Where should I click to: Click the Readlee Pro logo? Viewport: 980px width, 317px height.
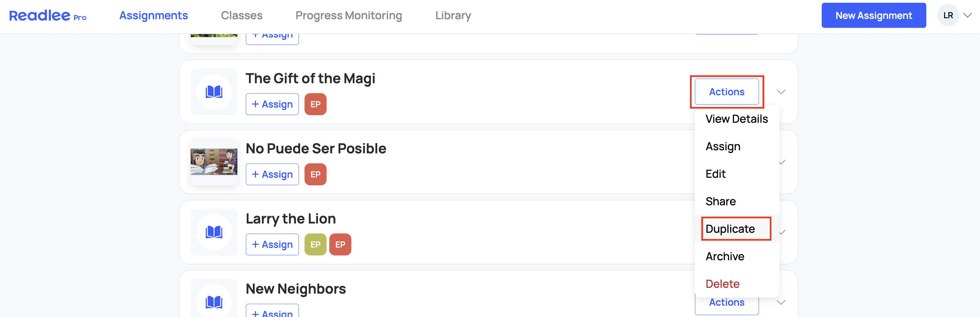(48, 15)
